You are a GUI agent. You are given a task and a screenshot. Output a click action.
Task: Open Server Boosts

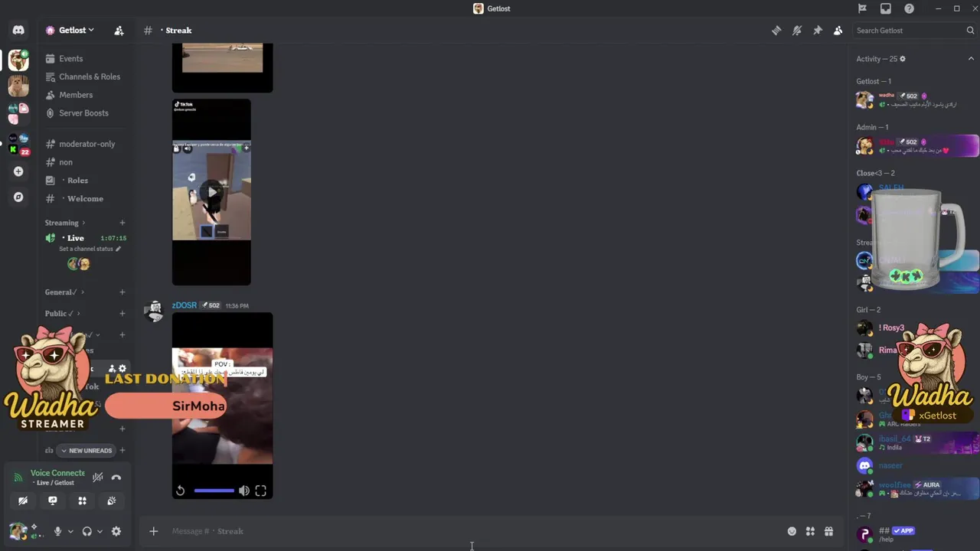(x=83, y=113)
